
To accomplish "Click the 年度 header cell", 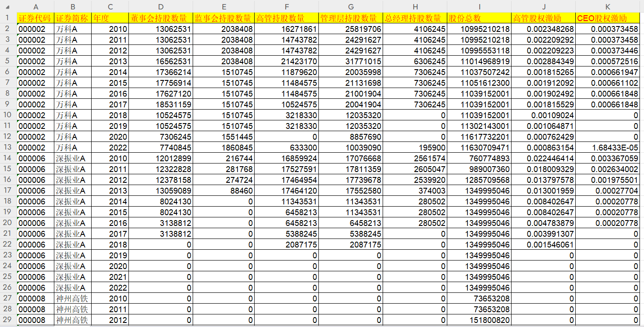I will pos(110,18).
